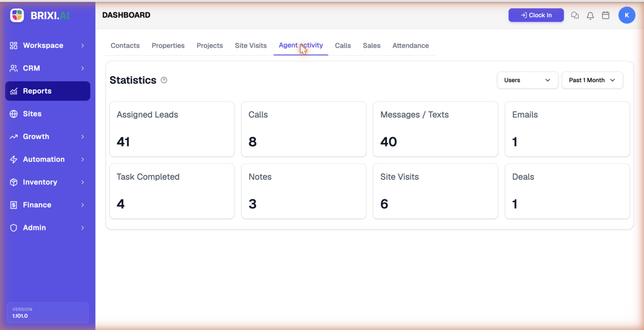Click the Emails statistic card
This screenshot has width=644, height=330.
point(567,129)
